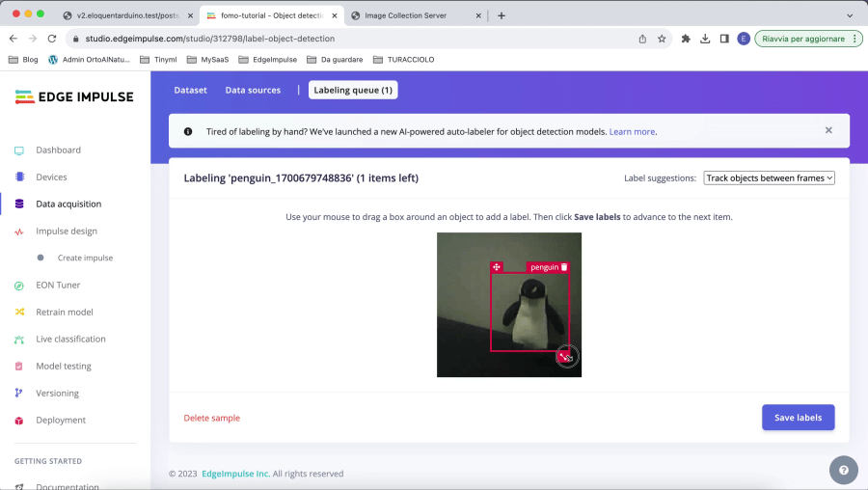Image resolution: width=868 pixels, height=490 pixels.
Task: Open the Learn more link
Action: [x=632, y=132]
